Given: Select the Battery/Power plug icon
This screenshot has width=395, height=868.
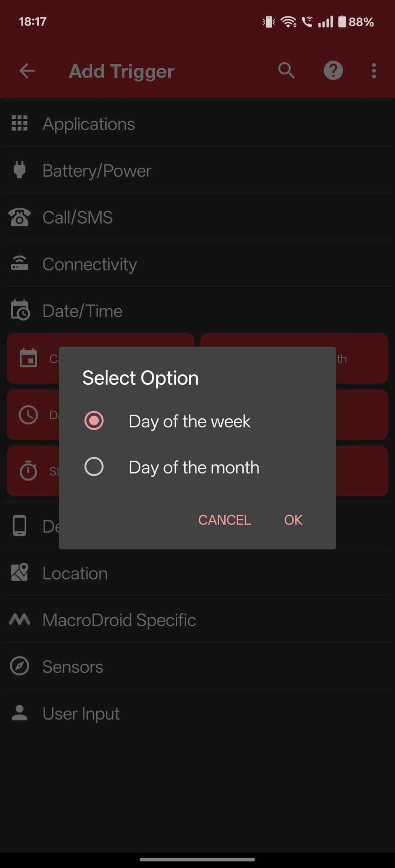Looking at the screenshot, I should coord(19,170).
